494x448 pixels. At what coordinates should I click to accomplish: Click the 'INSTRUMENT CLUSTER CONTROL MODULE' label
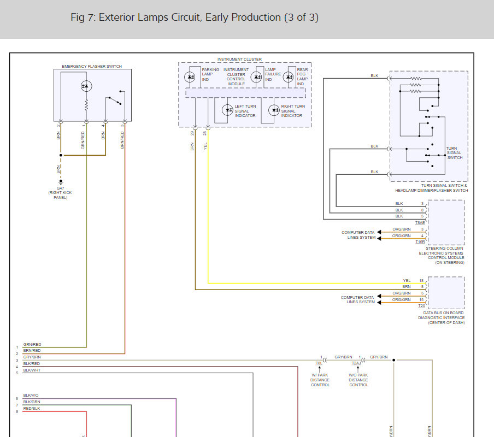(236, 77)
